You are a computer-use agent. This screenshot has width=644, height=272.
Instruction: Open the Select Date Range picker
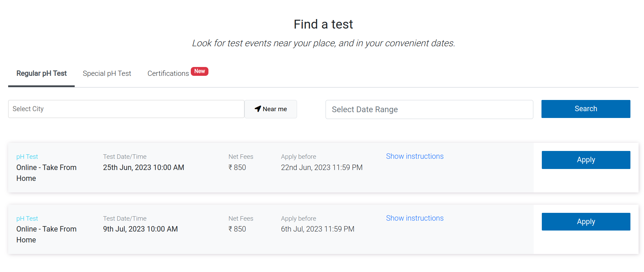click(x=429, y=109)
